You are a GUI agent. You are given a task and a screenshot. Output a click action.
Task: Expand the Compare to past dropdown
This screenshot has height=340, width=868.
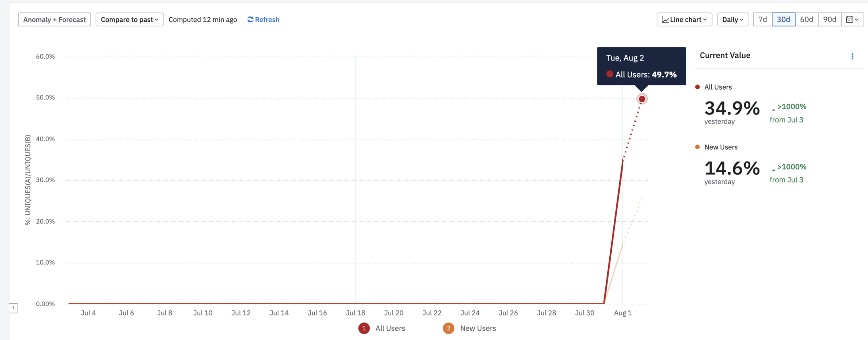point(130,20)
